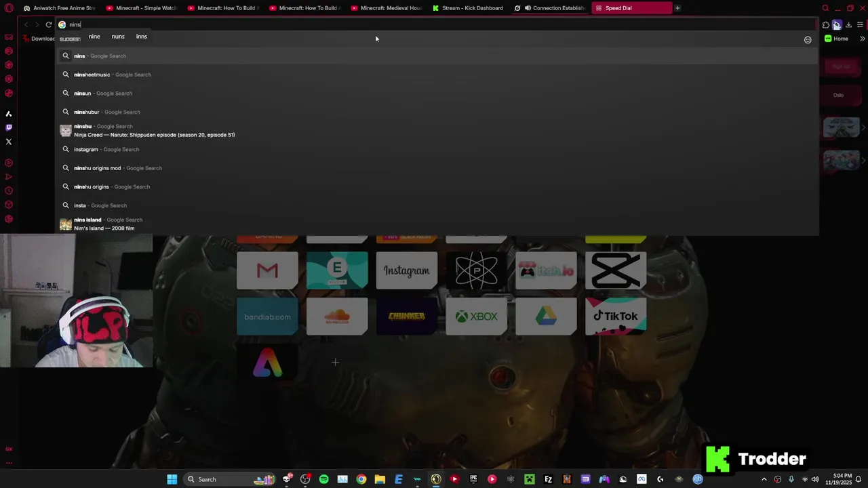Open the extensions icon in toolbar
Image resolution: width=868 pixels, height=488 pixels.
(x=825, y=24)
